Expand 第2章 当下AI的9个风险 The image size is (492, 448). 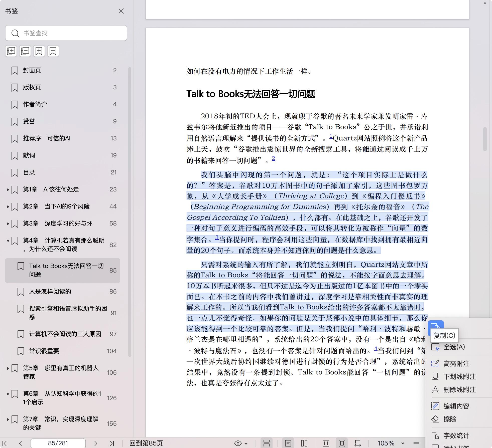click(8, 207)
